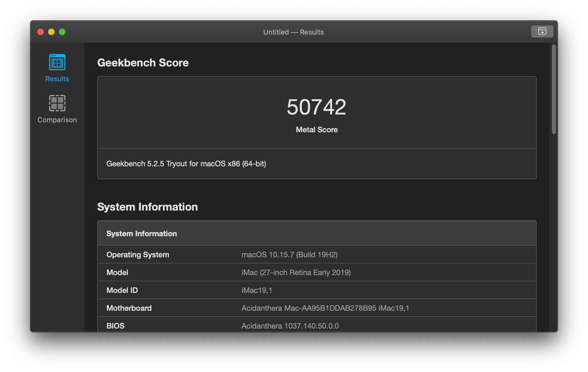
Task: Click the System Information section heading
Action: coord(148,207)
